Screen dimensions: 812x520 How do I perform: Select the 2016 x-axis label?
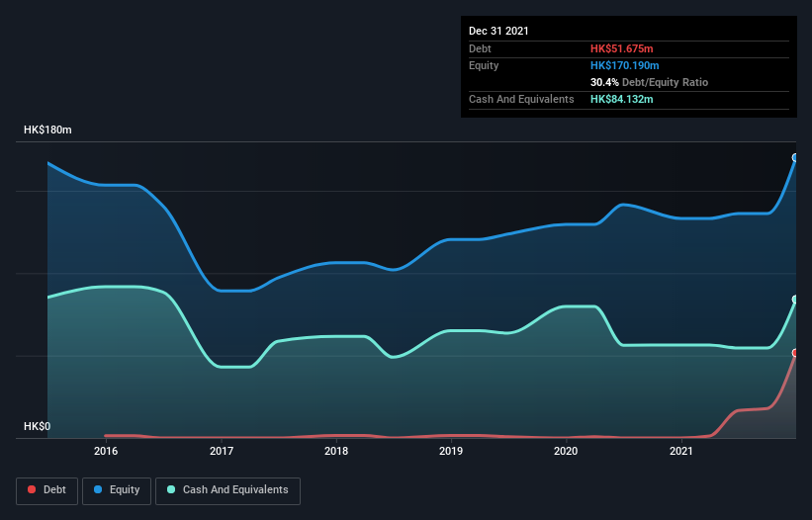[106, 451]
